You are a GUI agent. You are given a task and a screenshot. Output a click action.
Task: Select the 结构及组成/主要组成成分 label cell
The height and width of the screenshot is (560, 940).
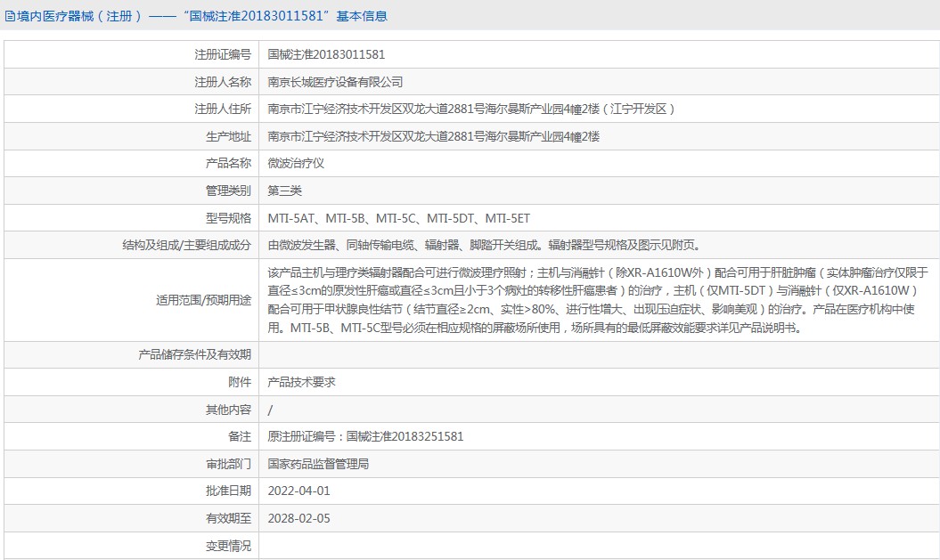click(131, 245)
